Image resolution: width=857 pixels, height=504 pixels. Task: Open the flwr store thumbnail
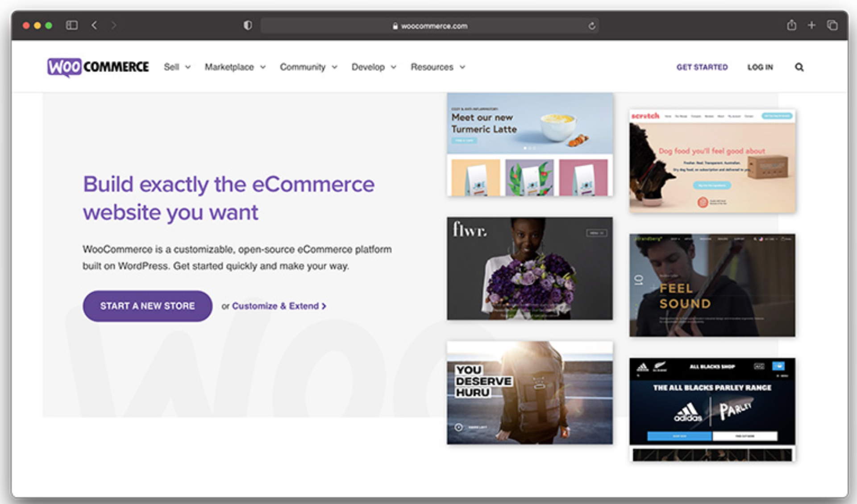(x=529, y=268)
